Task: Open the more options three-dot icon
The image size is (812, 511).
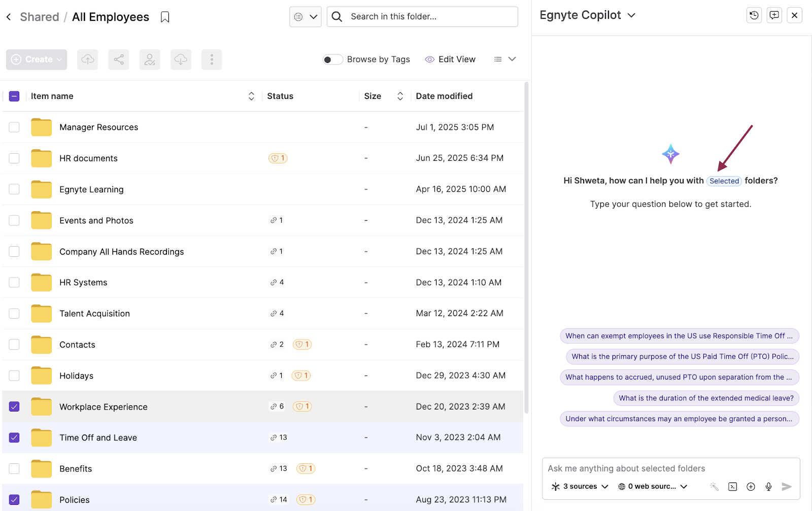Action: (x=212, y=59)
